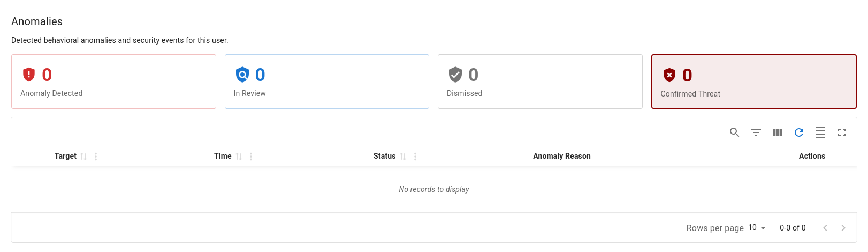This screenshot has height=252, width=868.
Task: Click the gray Dismissed shield icon
Action: pyautogui.click(x=455, y=75)
